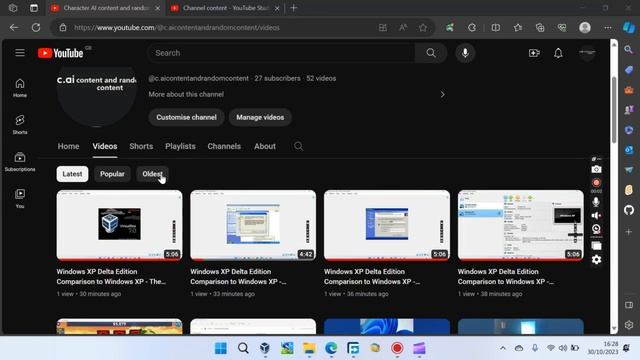Open Windows Start menu
Image resolution: width=640 pixels, height=360 pixels.
tap(221, 348)
